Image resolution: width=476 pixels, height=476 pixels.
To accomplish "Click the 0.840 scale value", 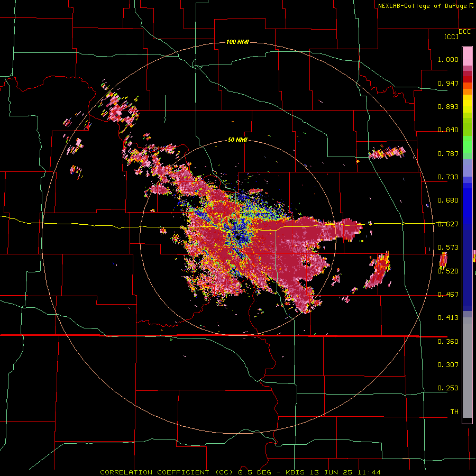I will tap(448, 130).
